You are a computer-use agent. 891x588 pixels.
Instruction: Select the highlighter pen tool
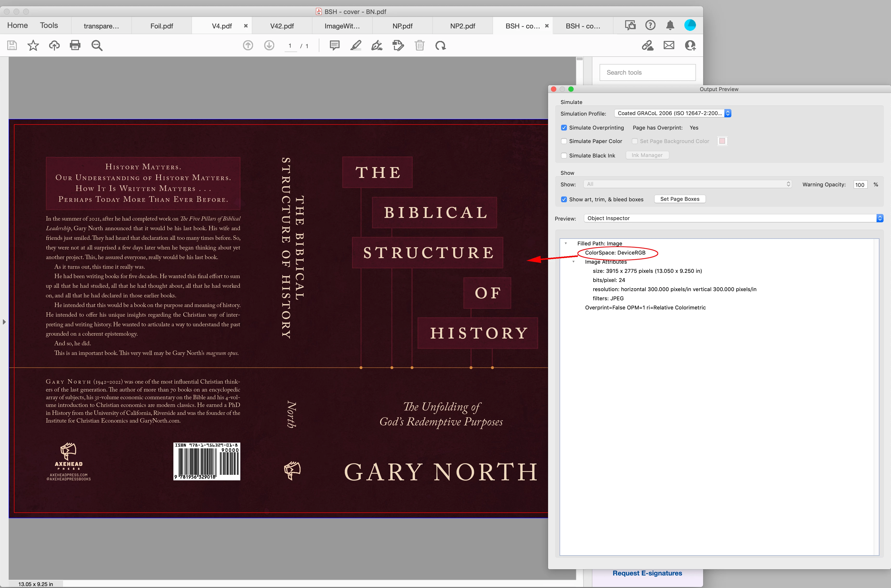(355, 45)
